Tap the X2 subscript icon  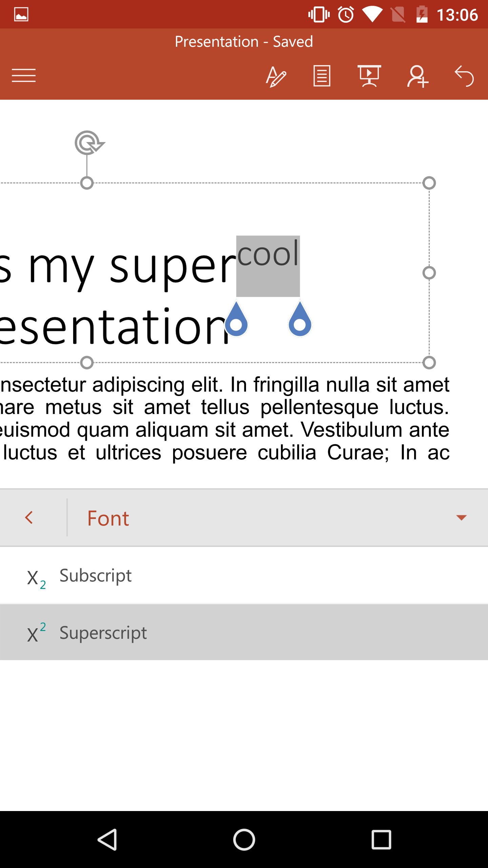pos(36,578)
